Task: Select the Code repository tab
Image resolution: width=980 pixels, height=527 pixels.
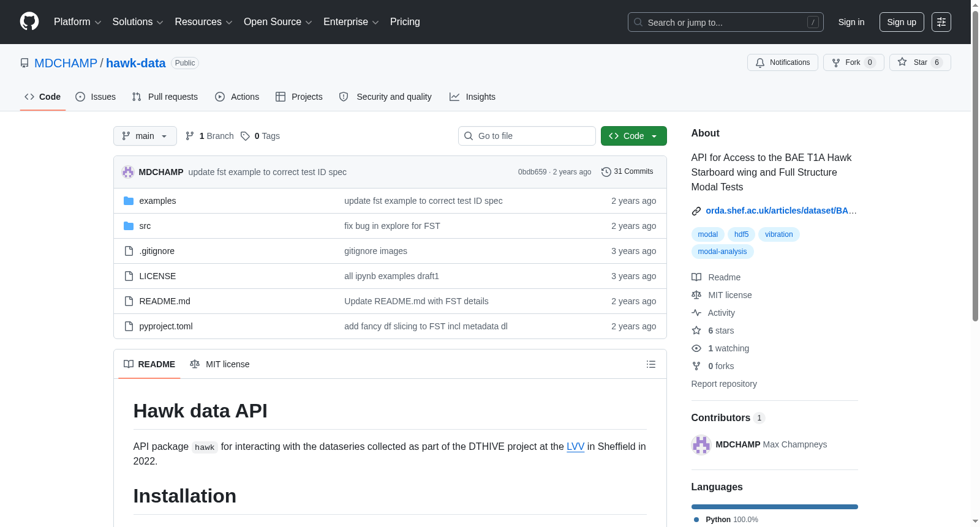Action: point(43,97)
